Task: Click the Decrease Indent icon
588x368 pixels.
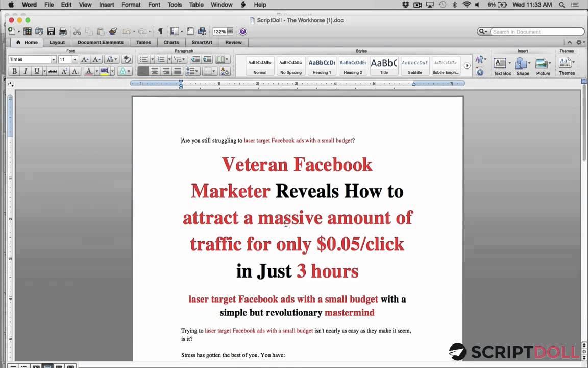Action: pyautogui.click(x=195, y=59)
